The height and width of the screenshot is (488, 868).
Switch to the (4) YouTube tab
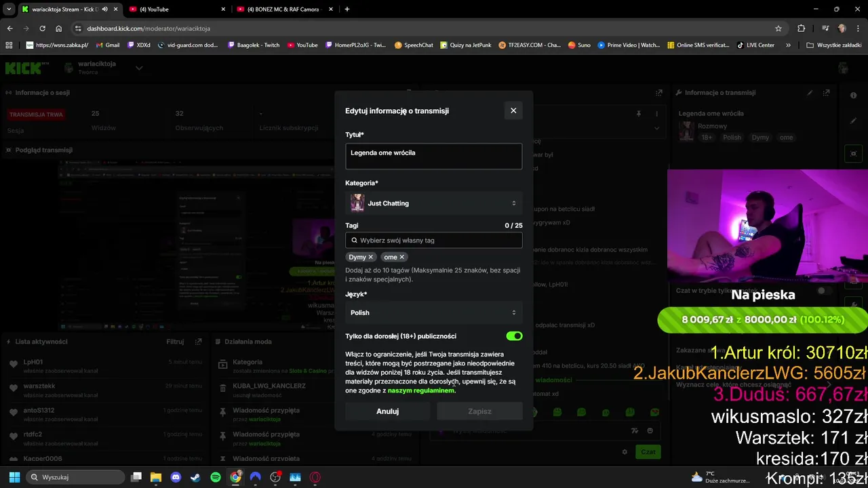point(176,9)
